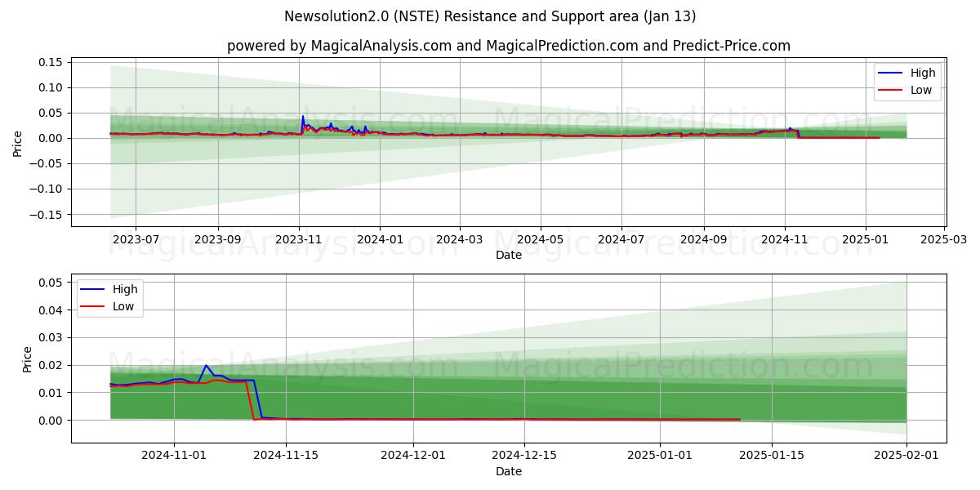The width and height of the screenshot is (980, 490).
Task: Click 'High' in the full-history chart's legend
Action: 923,73
